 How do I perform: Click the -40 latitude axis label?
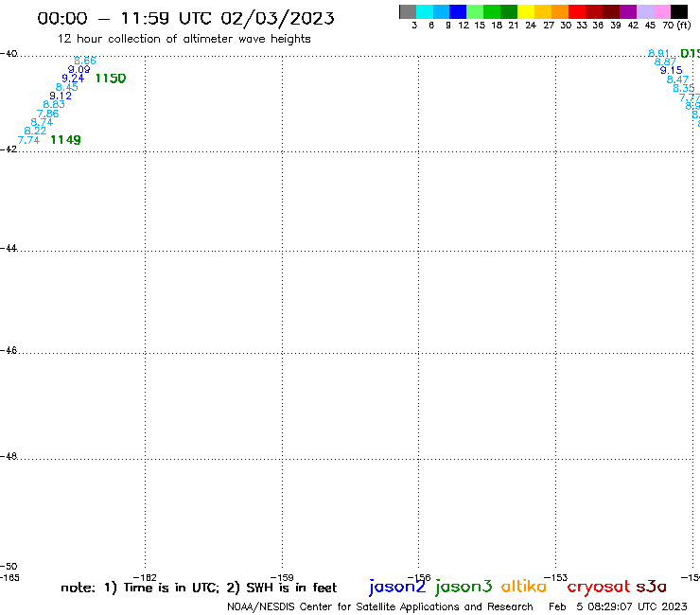(9, 54)
